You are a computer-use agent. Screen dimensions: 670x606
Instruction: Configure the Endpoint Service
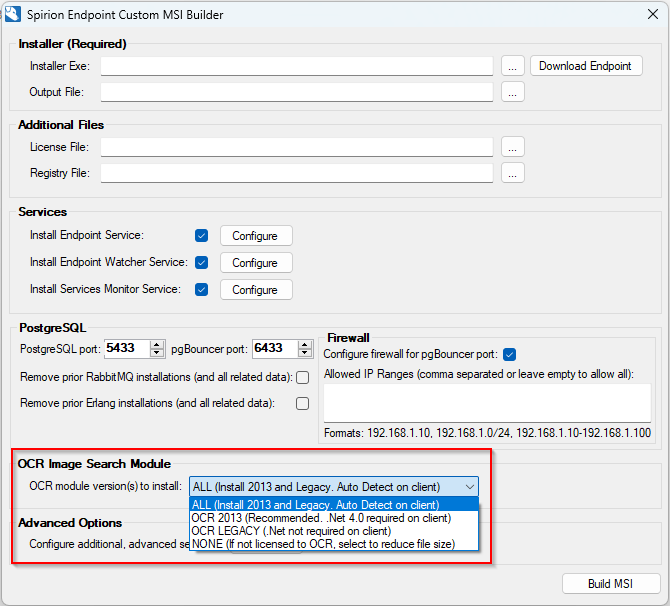256,236
